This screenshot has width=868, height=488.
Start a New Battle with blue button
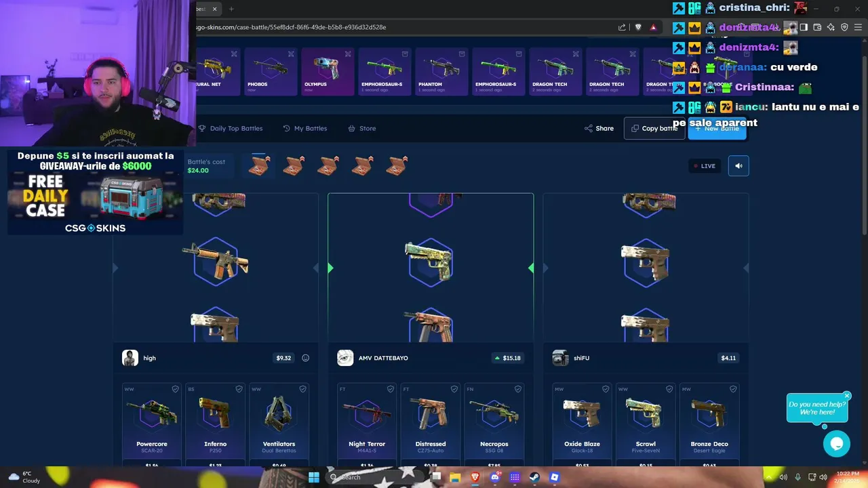(x=717, y=128)
